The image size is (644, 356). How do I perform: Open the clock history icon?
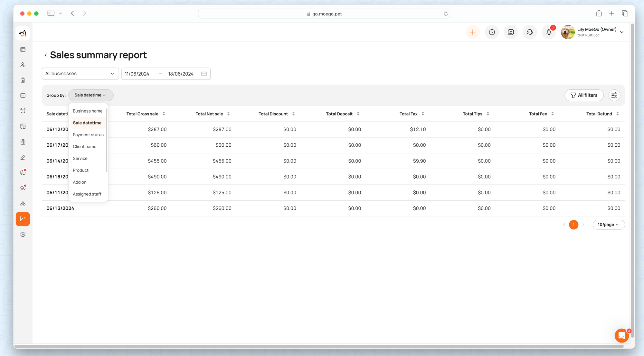click(x=492, y=32)
